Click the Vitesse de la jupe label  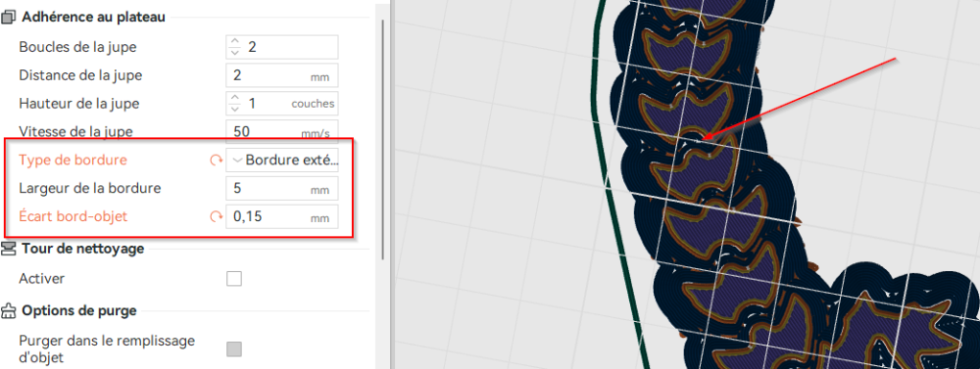[x=76, y=132]
